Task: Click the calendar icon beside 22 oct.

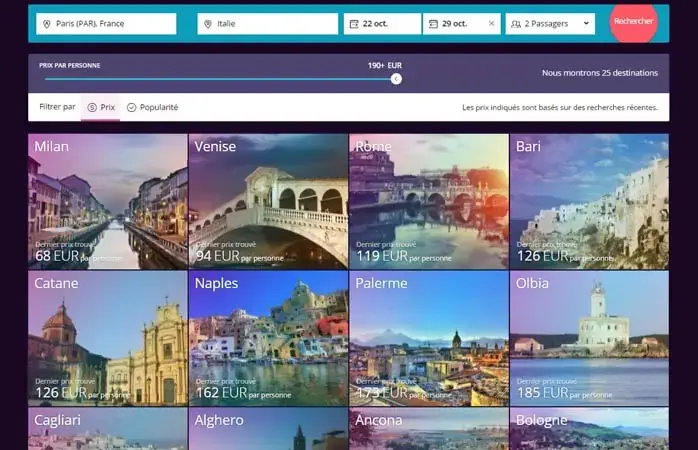Action: [354, 24]
